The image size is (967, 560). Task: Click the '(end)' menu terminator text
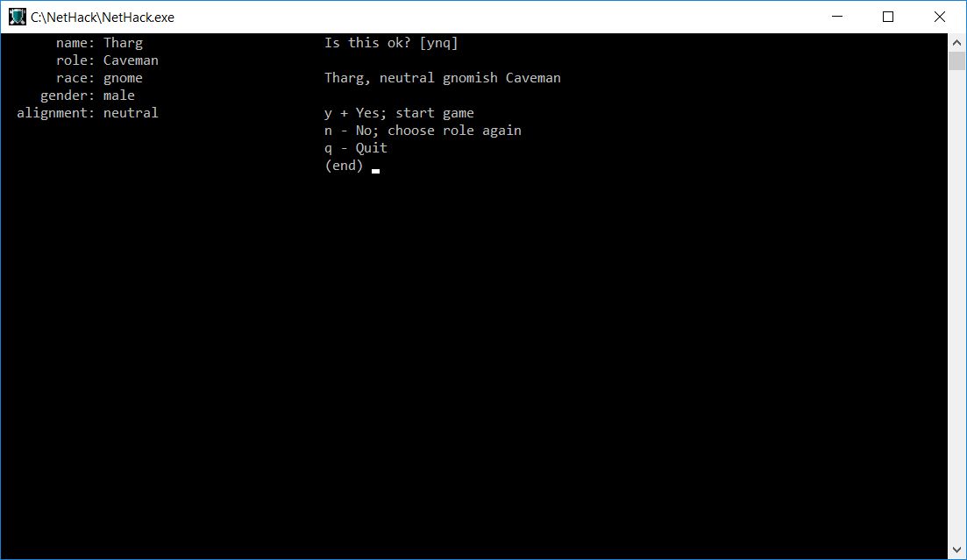pyautogui.click(x=345, y=166)
